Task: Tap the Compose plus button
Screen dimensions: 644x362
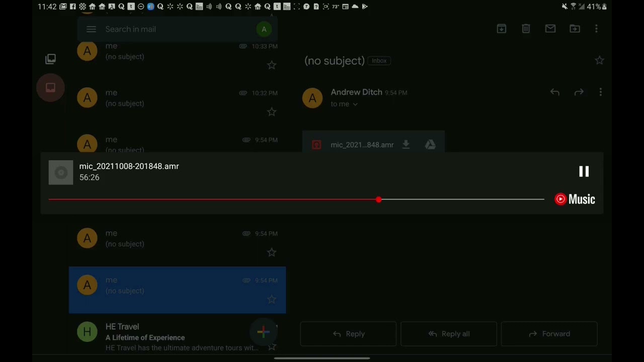Action: pyautogui.click(x=264, y=331)
